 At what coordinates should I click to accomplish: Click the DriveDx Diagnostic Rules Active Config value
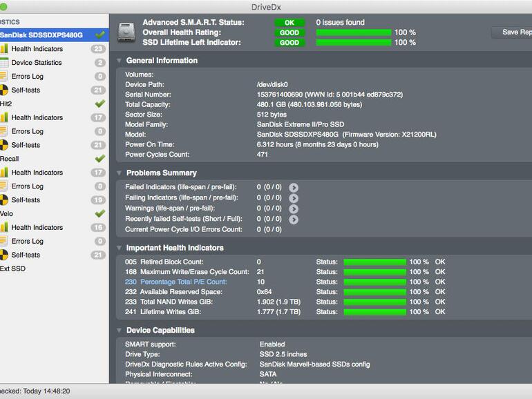click(x=314, y=364)
